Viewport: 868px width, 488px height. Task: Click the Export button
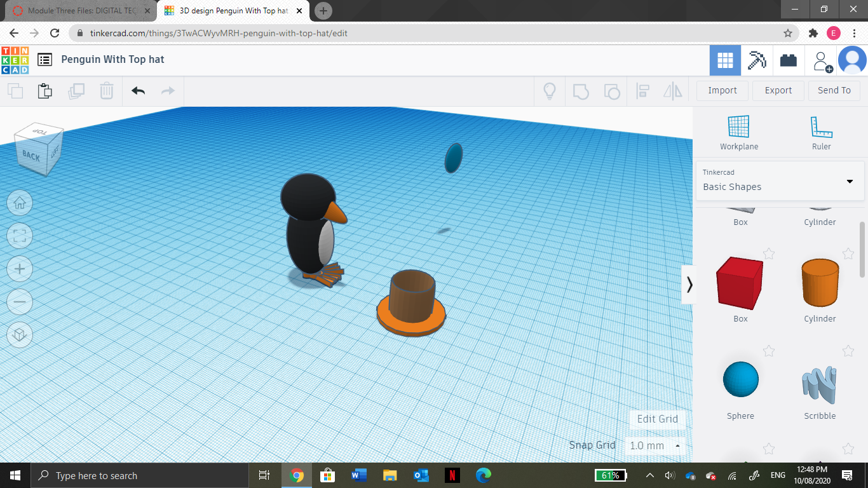[x=778, y=90]
